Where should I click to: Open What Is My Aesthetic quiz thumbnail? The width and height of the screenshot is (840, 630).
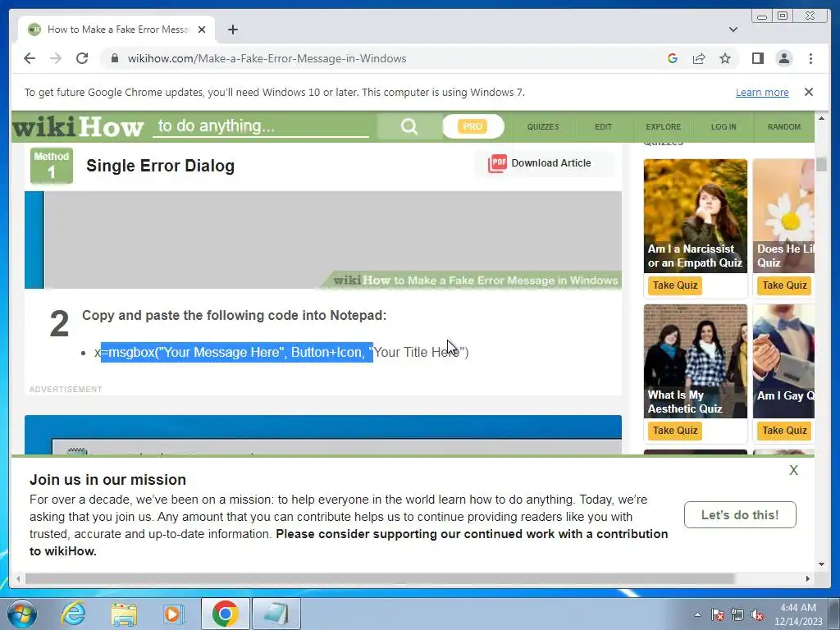pyautogui.click(x=696, y=361)
